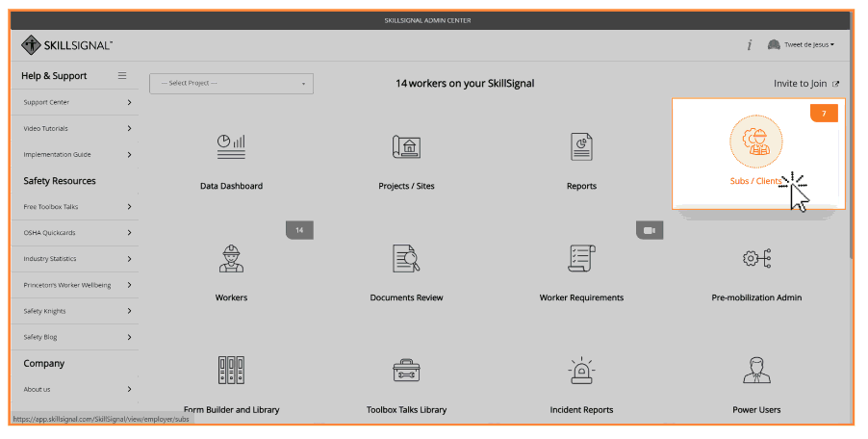The height and width of the screenshot is (439, 868).
Task: Click the Toolbox Talks Library label
Action: pyautogui.click(x=406, y=410)
